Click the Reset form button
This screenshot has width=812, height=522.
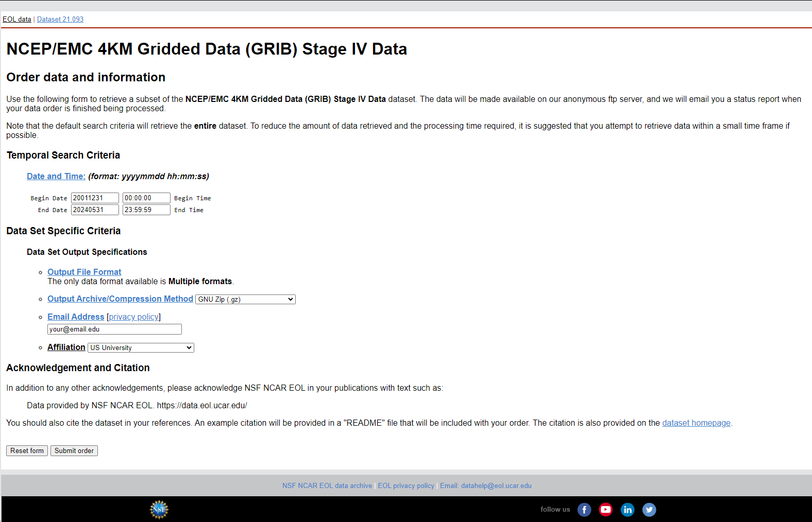pos(27,450)
